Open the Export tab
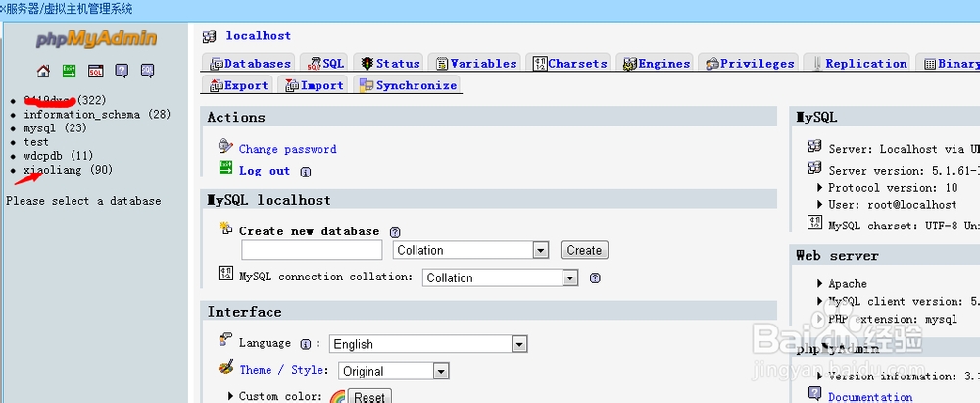 (x=238, y=85)
